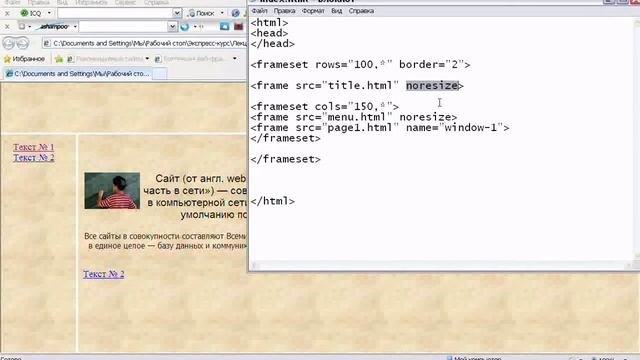This screenshot has height=360, width=640.
Task: Click the add-to-favorites star icon
Action: click(59, 59)
